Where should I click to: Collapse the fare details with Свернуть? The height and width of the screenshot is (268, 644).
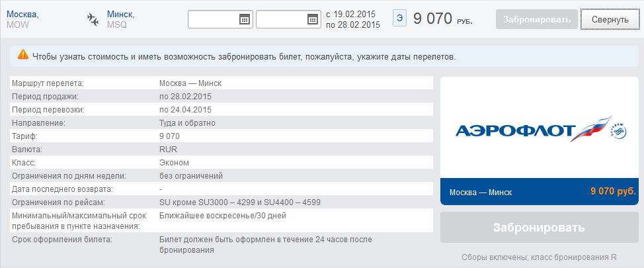[608, 19]
